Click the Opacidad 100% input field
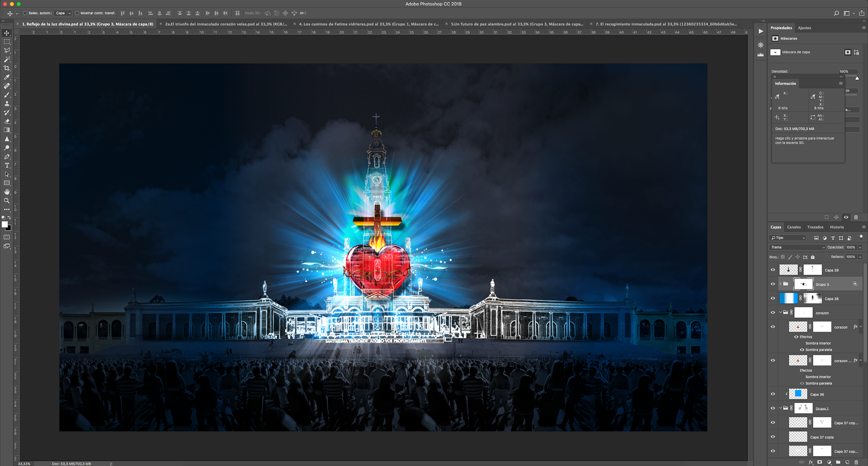This screenshot has width=868, height=466. [851, 247]
